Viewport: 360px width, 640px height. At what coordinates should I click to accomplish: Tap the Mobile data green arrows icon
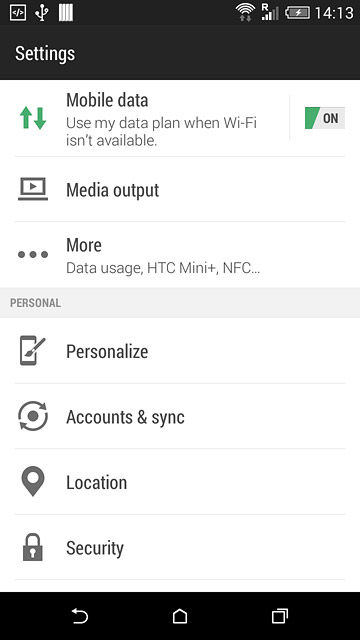pyautogui.click(x=33, y=118)
